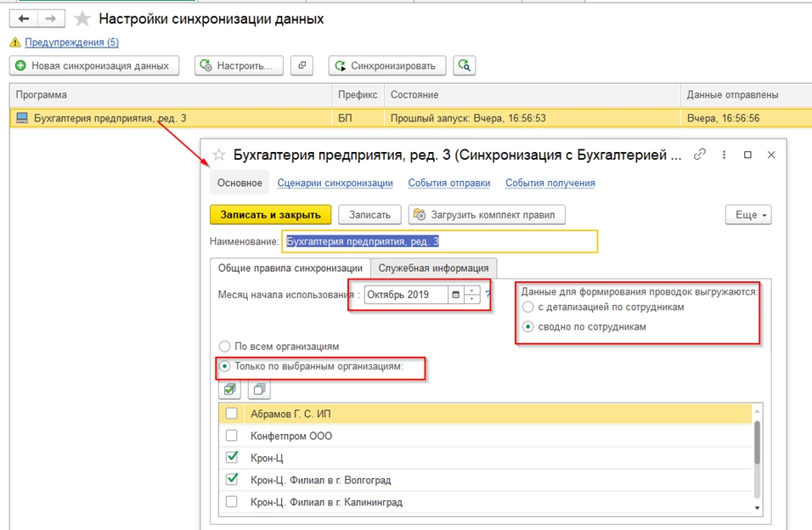Switch to the Служебная информация tab
This screenshot has height=530, width=812.
pos(433,268)
